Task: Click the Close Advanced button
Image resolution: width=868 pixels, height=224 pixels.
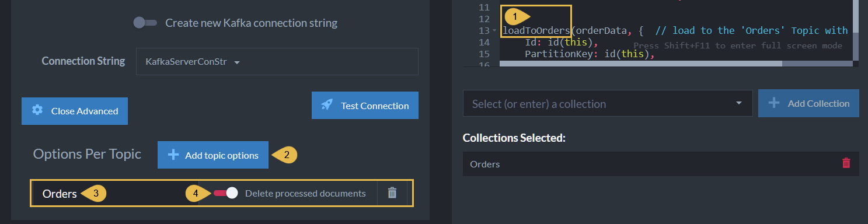Action: click(75, 111)
